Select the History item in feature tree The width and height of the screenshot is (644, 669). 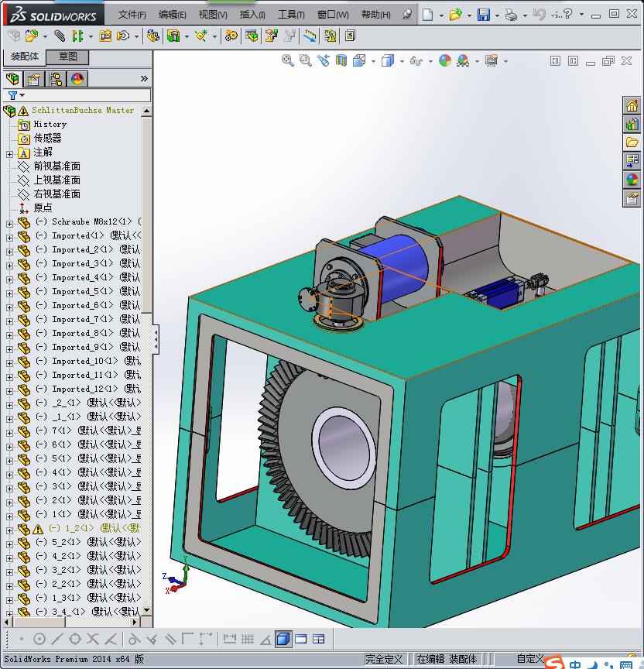50,125
